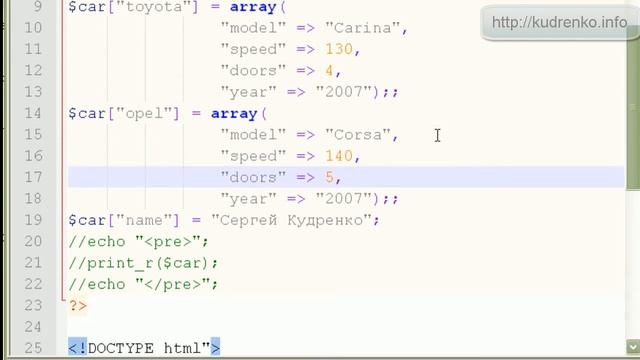
Task: Click the //echo "<pre>"; comment line
Action: [138, 242]
